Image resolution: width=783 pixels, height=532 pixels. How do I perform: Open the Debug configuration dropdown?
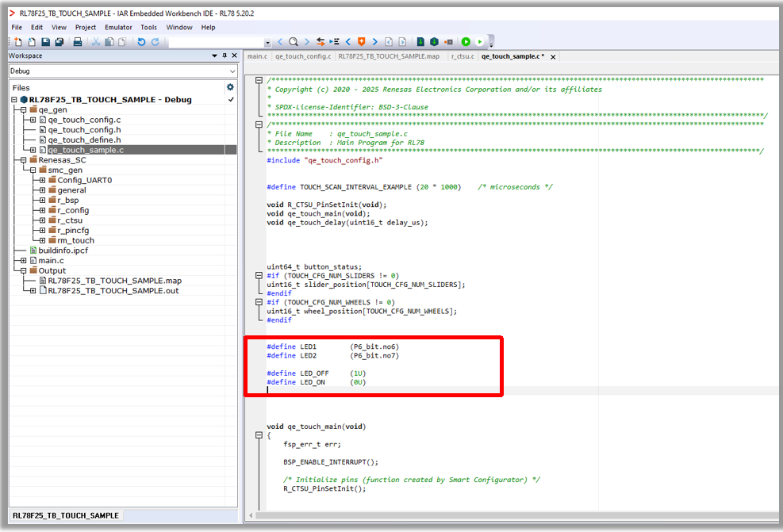(231, 71)
